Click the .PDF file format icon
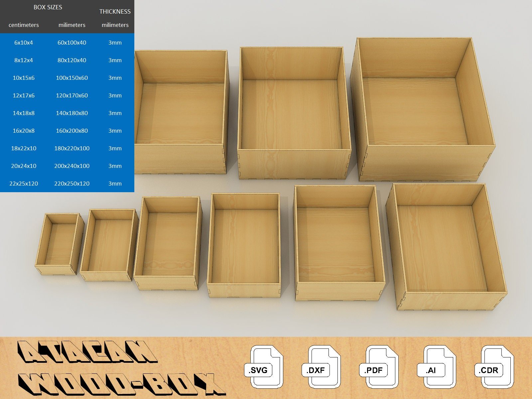532x399 pixels. 379,367
